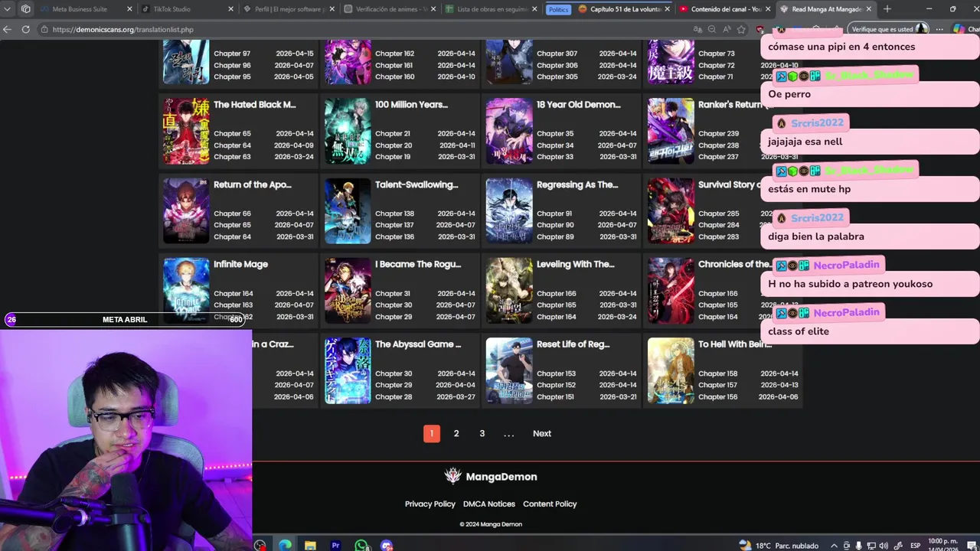Close the TikTok Studio tab
The image size is (980, 551).
(230, 9)
